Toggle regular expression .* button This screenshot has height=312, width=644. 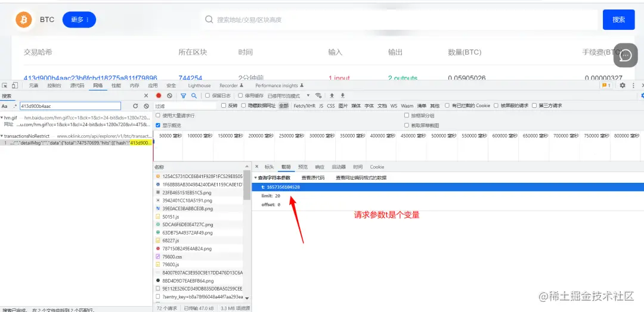click(x=15, y=106)
